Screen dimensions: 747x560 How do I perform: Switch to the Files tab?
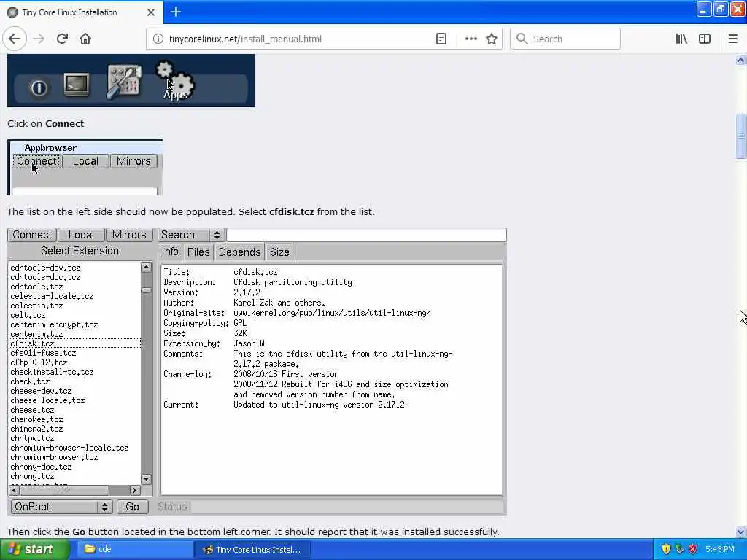pyautogui.click(x=198, y=252)
